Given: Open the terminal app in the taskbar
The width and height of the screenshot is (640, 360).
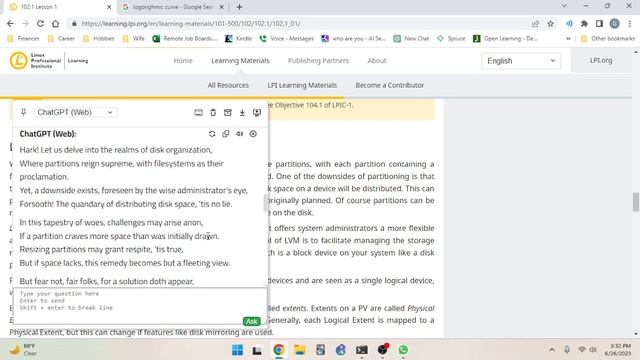Looking at the screenshot, I should (x=362, y=350).
